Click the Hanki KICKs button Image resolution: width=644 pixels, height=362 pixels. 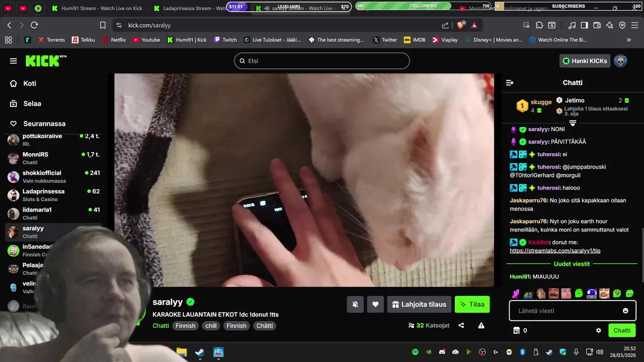click(x=585, y=61)
